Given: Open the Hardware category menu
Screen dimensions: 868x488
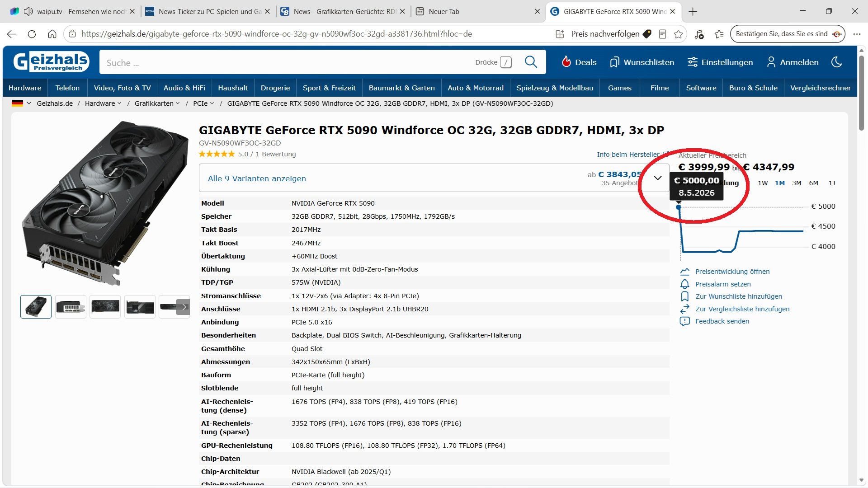Looking at the screenshot, I should [25, 88].
